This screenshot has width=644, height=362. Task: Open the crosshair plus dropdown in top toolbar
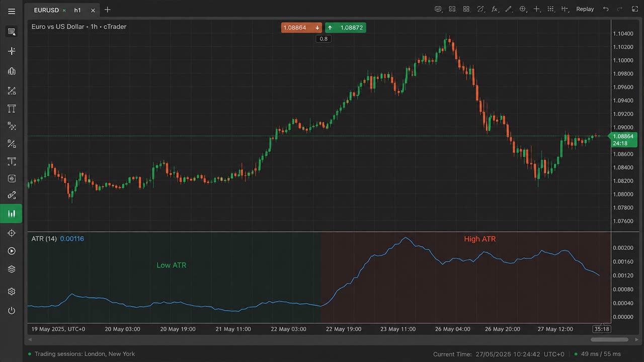pyautogui.click(x=537, y=9)
